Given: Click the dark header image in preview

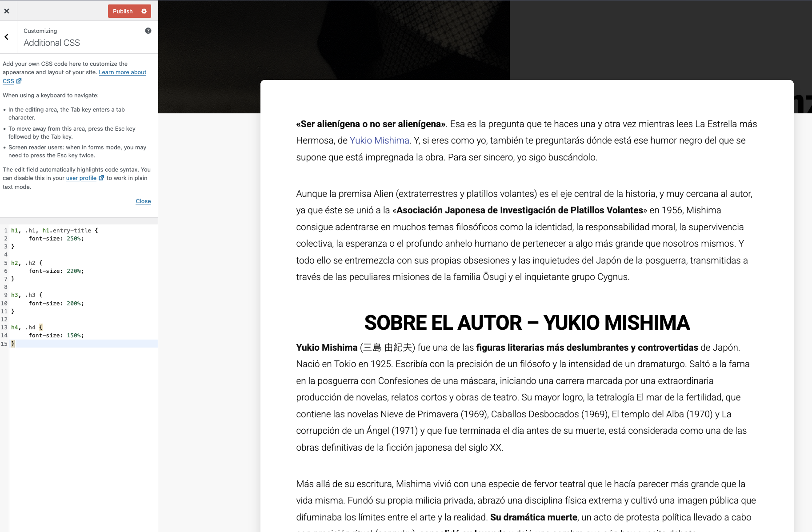Looking at the screenshot, I should tap(333, 40).
